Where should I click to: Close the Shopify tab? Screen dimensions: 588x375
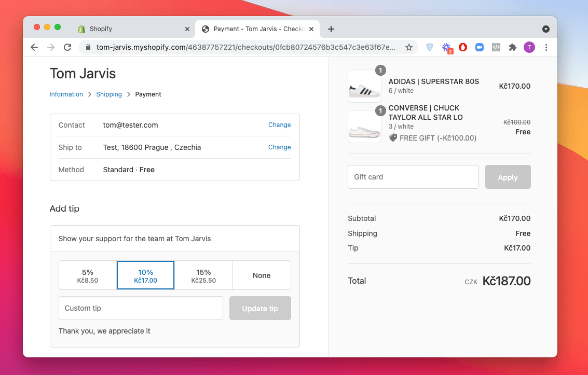(x=187, y=29)
